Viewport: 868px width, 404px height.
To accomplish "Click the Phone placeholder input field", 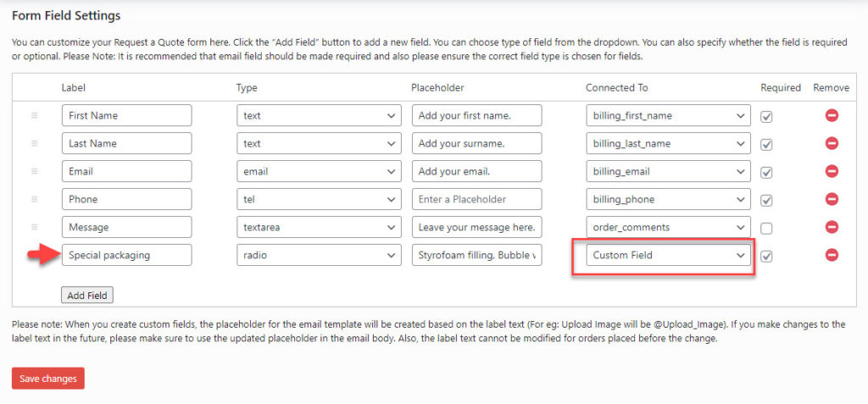I will (x=476, y=199).
